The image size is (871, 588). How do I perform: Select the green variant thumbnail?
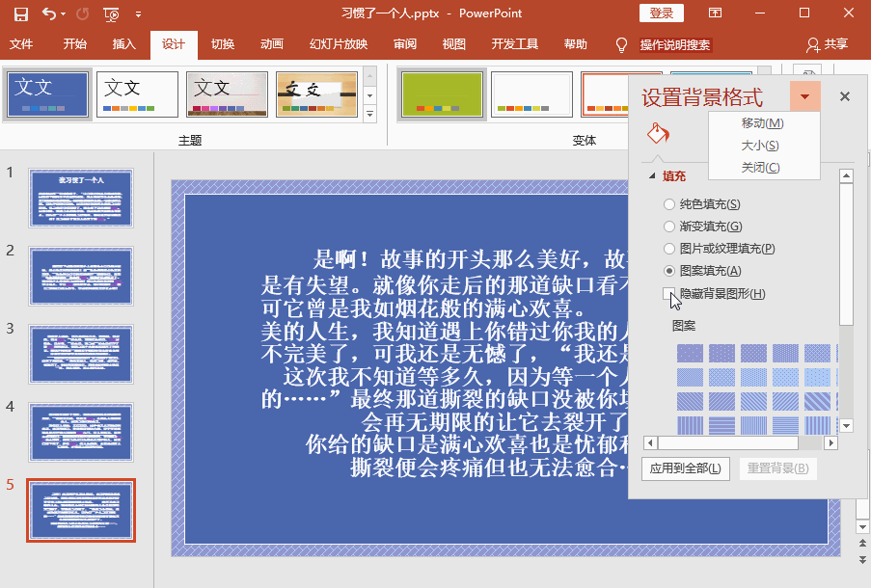[x=442, y=94]
